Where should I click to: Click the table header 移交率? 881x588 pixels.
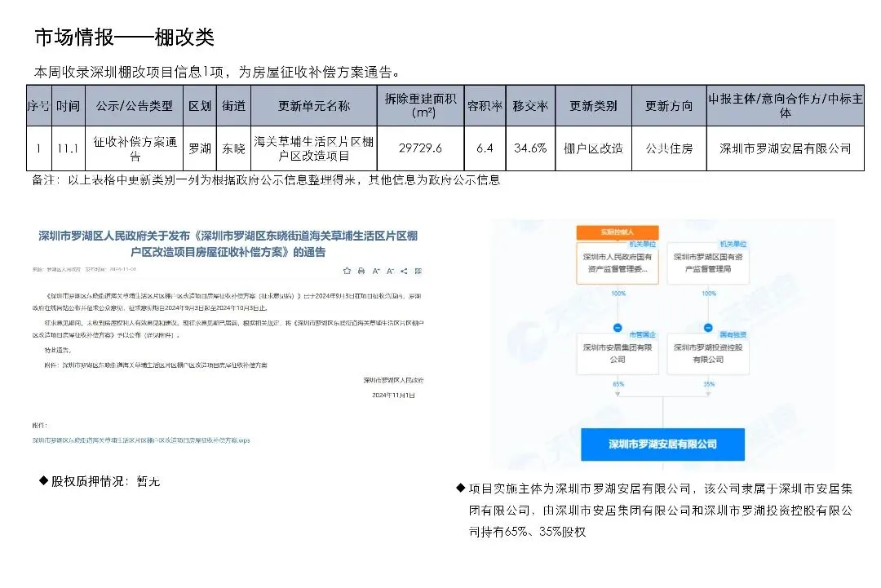530,105
